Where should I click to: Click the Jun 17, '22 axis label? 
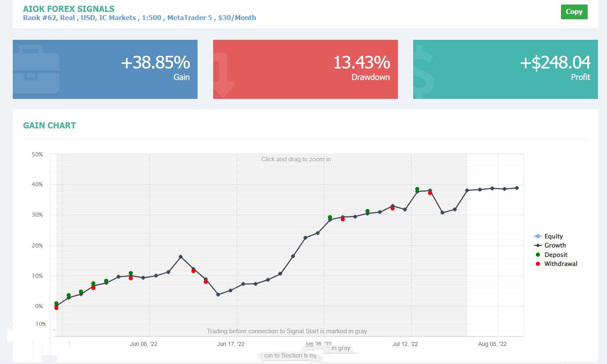(x=231, y=344)
